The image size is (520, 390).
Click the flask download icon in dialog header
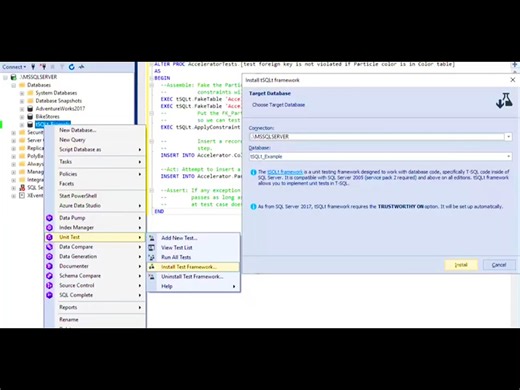pyautogui.click(x=504, y=100)
